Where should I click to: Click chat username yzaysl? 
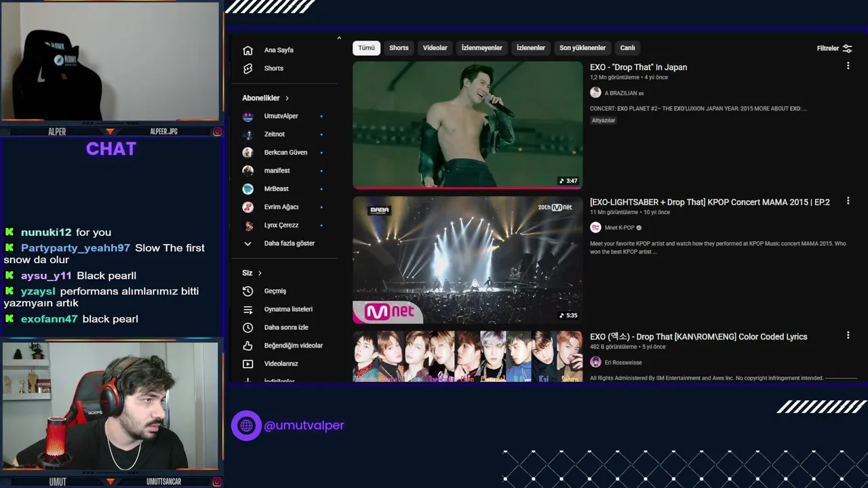pos(38,291)
